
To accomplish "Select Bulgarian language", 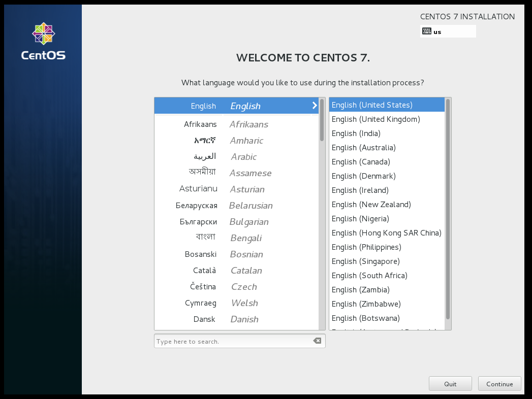I will coord(236,222).
